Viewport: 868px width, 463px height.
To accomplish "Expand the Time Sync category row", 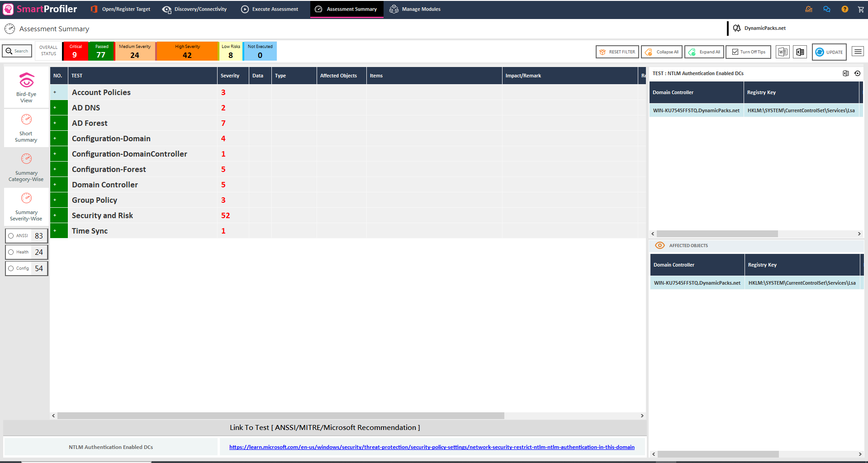I will [x=59, y=231].
